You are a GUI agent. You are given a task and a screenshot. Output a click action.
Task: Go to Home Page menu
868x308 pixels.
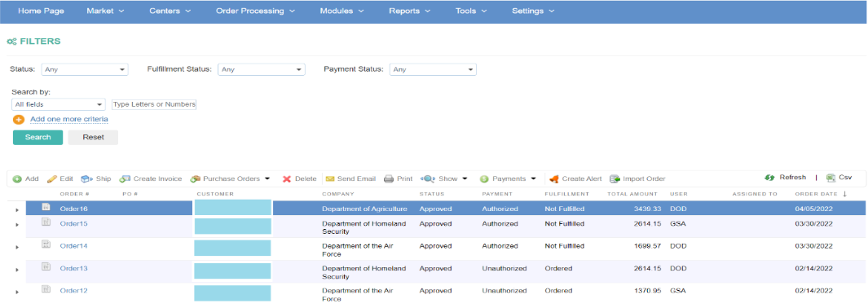41,11
